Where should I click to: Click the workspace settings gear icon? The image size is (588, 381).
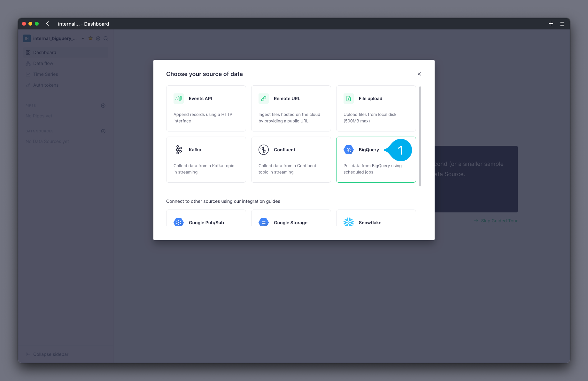coord(98,38)
